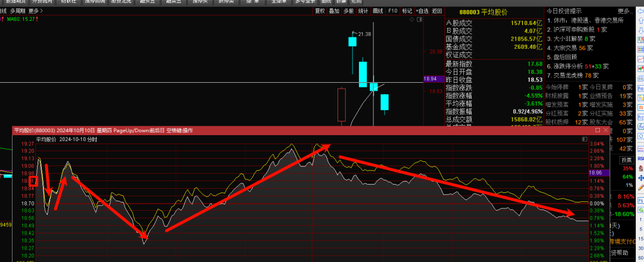Click the 国债成交 21856.57亿 row

(494, 39)
